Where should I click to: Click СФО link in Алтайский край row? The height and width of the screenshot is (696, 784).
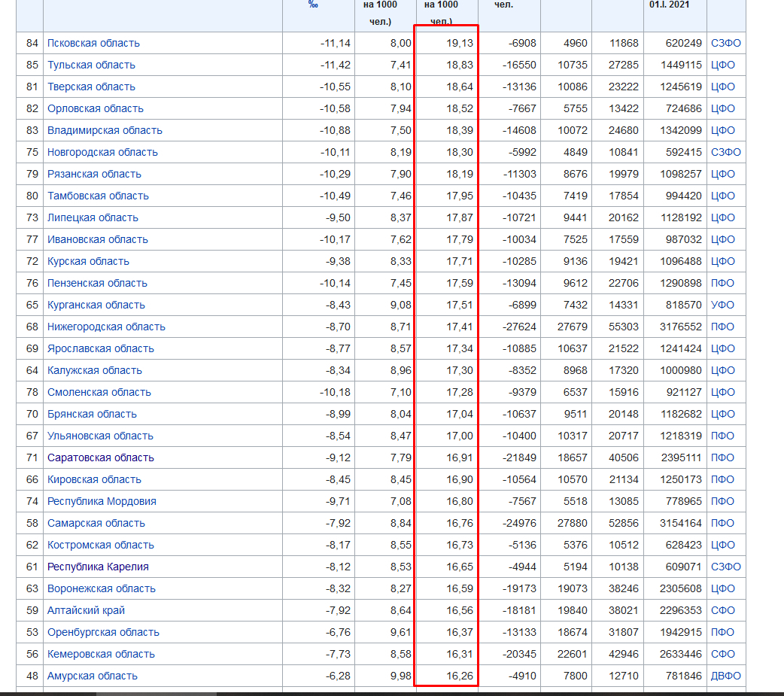723,610
